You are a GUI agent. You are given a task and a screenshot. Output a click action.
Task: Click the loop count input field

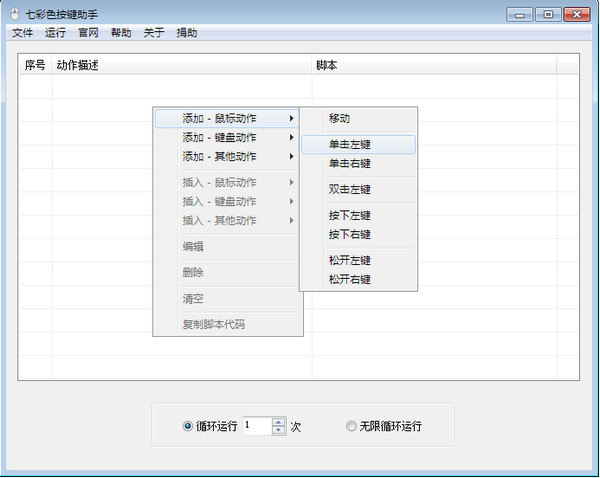click(x=258, y=426)
